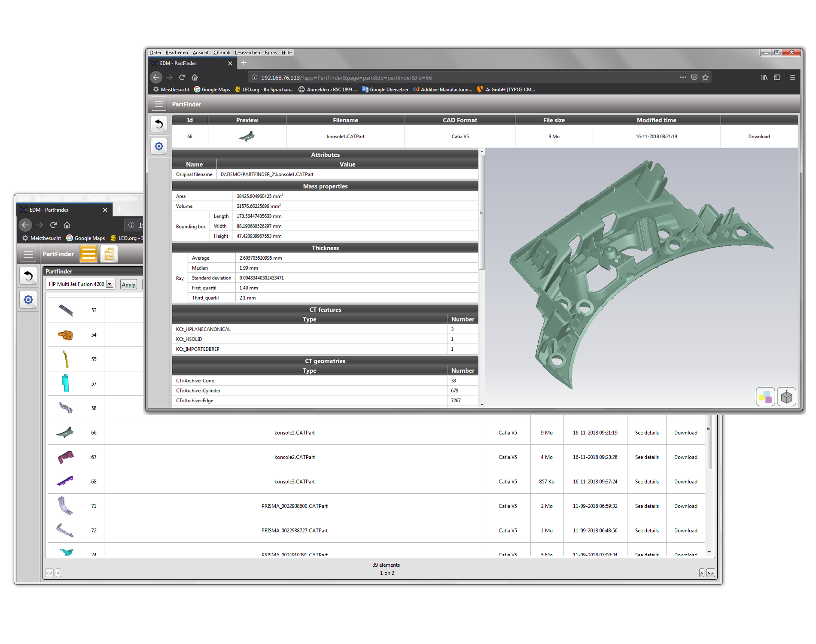Click the home icon in the front browser
Viewport: 816px width, 644px height.
pos(195,77)
